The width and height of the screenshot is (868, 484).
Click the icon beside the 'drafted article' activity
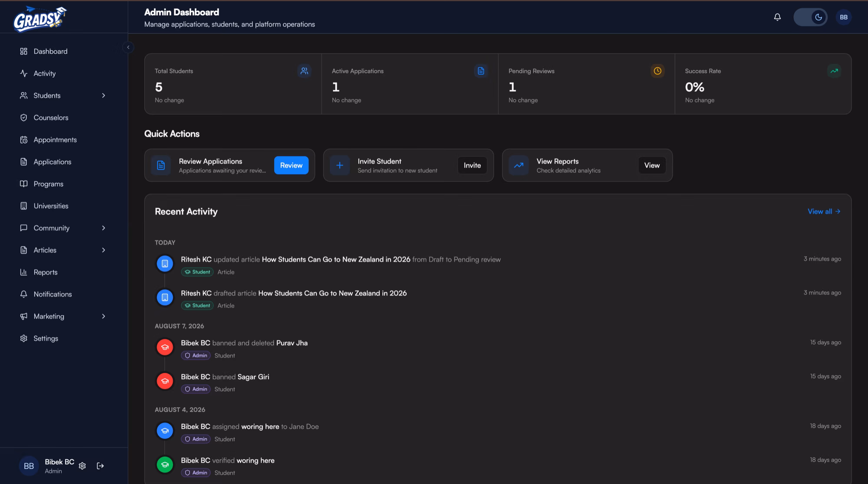[165, 297]
